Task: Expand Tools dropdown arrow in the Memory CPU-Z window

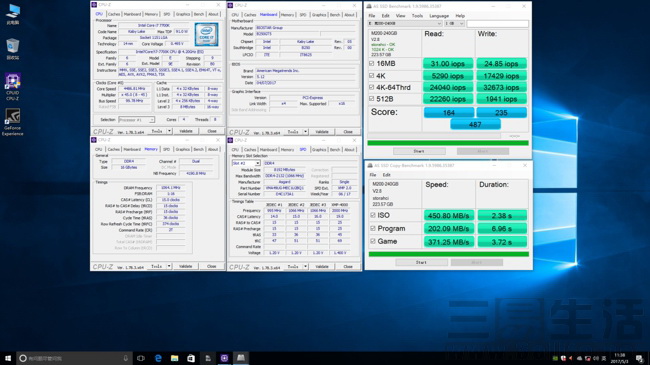Action: pos(169,266)
